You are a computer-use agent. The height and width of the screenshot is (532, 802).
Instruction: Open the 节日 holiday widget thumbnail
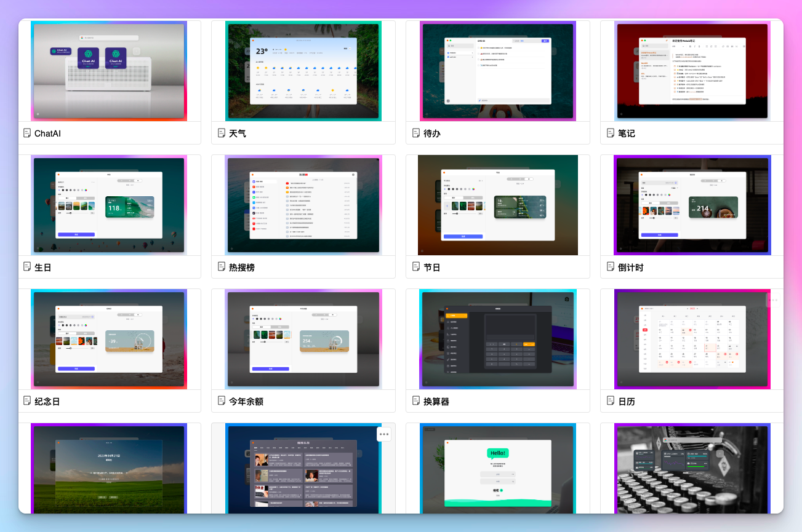pos(498,205)
